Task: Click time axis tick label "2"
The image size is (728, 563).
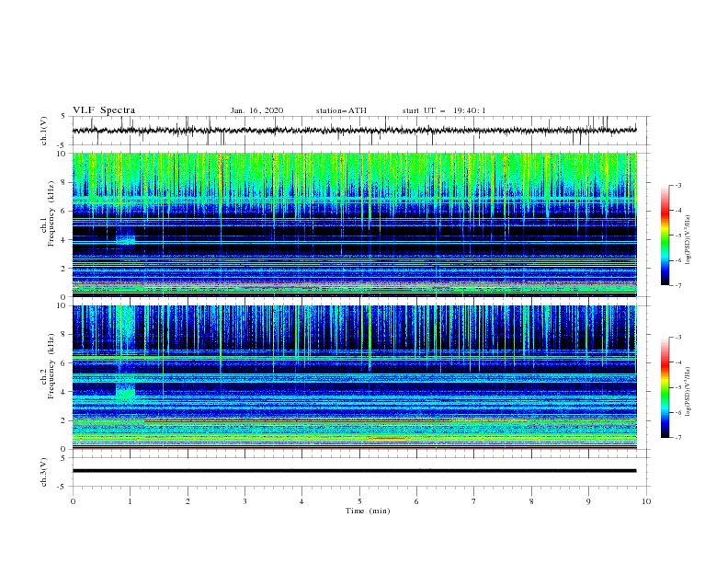Action: tap(188, 501)
